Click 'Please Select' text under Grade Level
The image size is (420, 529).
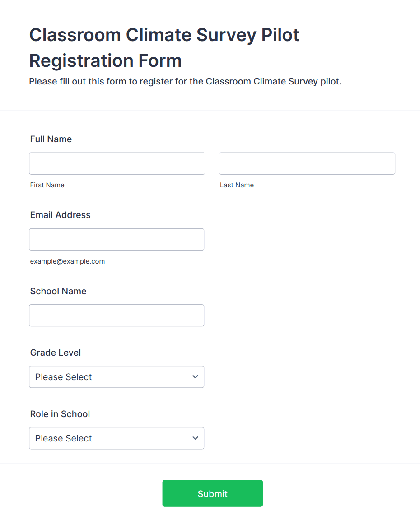pos(64,377)
